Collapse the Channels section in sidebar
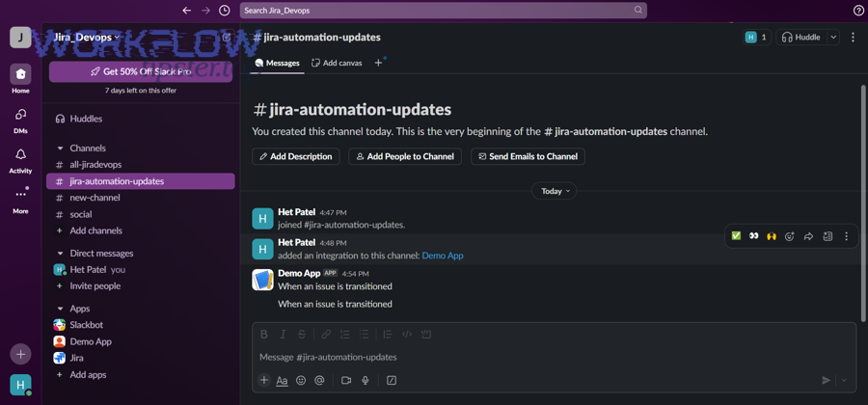The image size is (868, 405). pyautogui.click(x=61, y=148)
